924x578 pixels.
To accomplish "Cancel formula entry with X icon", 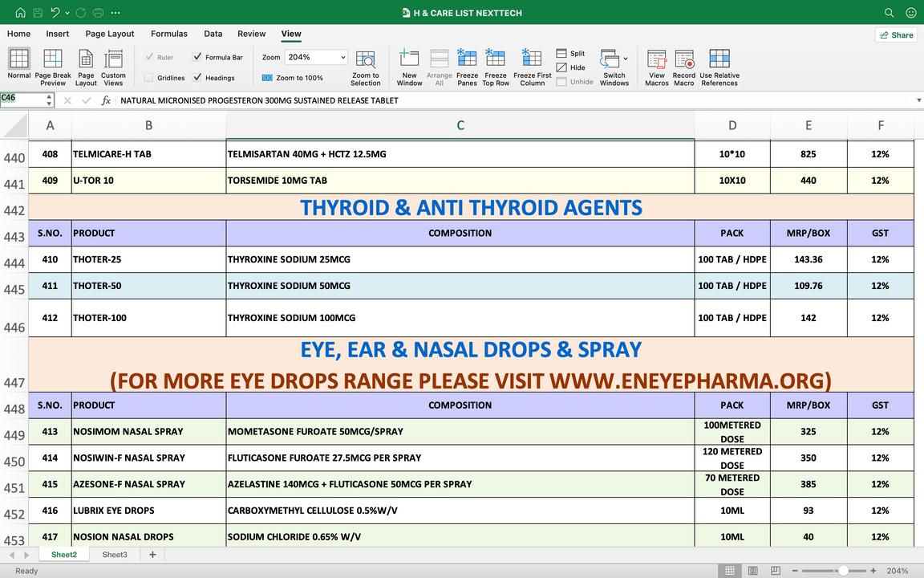I will click(67, 100).
